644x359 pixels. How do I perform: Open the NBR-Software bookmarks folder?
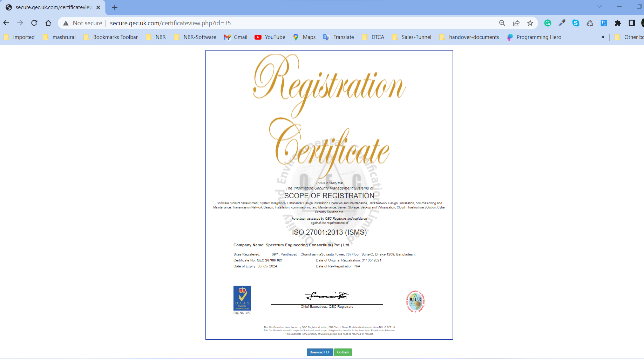[x=195, y=37]
